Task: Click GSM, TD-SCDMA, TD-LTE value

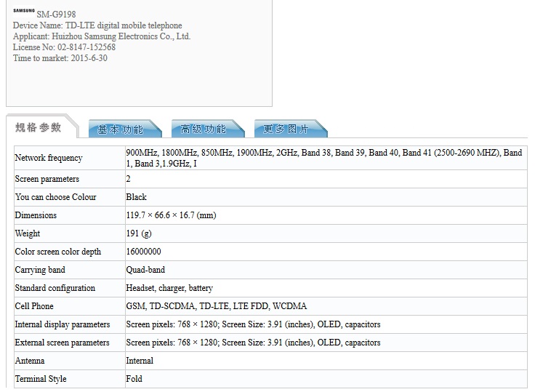Action: (217, 306)
